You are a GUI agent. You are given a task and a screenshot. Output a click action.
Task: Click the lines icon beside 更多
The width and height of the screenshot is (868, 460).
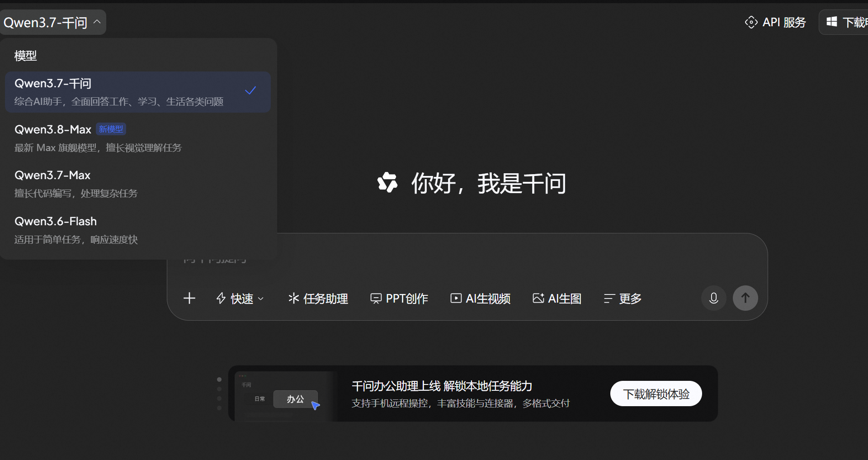[x=609, y=299]
